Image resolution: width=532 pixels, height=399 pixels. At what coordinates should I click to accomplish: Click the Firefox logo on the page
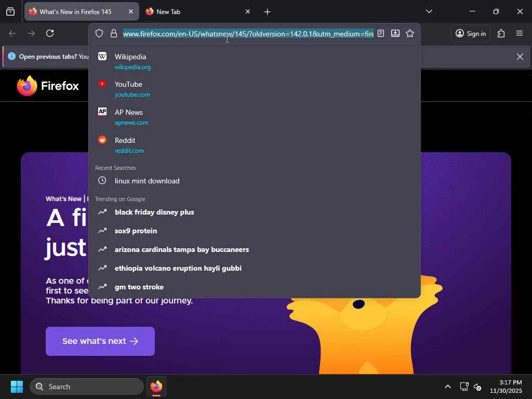click(x=48, y=86)
